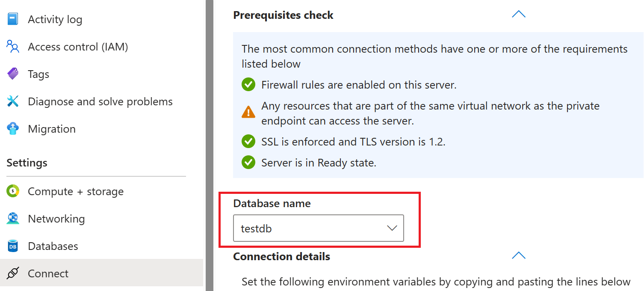The width and height of the screenshot is (644, 291).
Task: Go to Networking settings page
Action: 56,219
